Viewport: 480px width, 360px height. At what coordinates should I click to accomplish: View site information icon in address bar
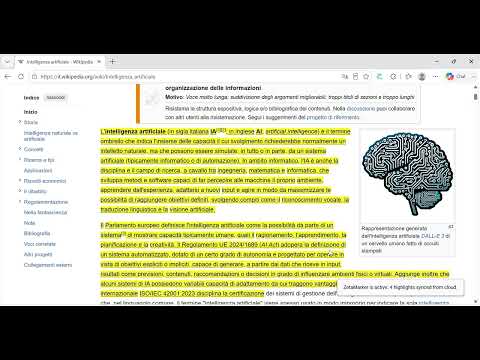click(34, 77)
